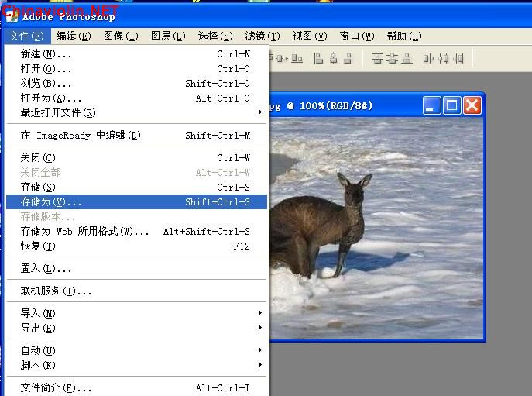Choose 联机服务(I)... from the menu

(136, 291)
